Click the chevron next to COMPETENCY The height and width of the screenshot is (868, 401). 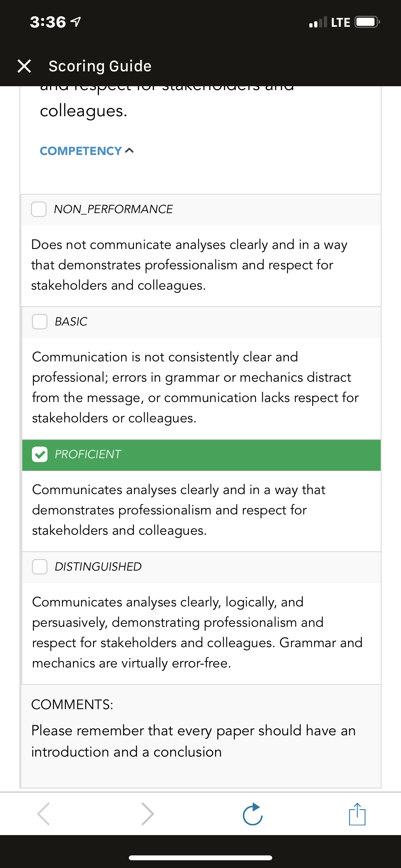click(129, 150)
